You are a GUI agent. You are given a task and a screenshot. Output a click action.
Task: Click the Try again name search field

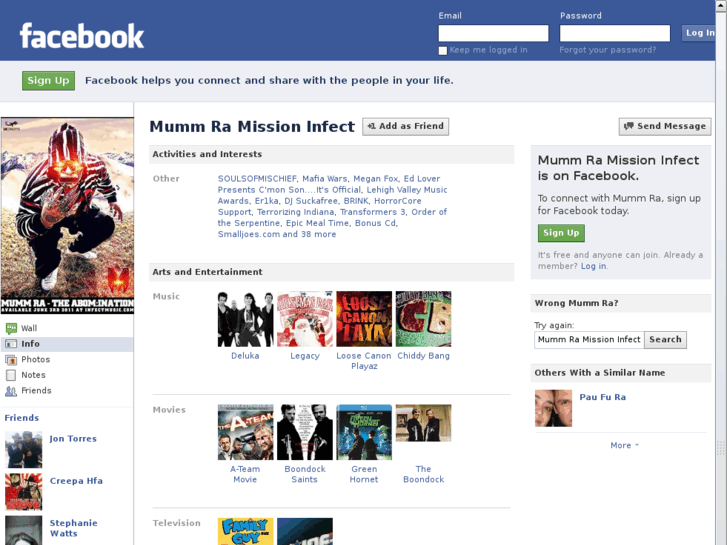[x=589, y=340]
